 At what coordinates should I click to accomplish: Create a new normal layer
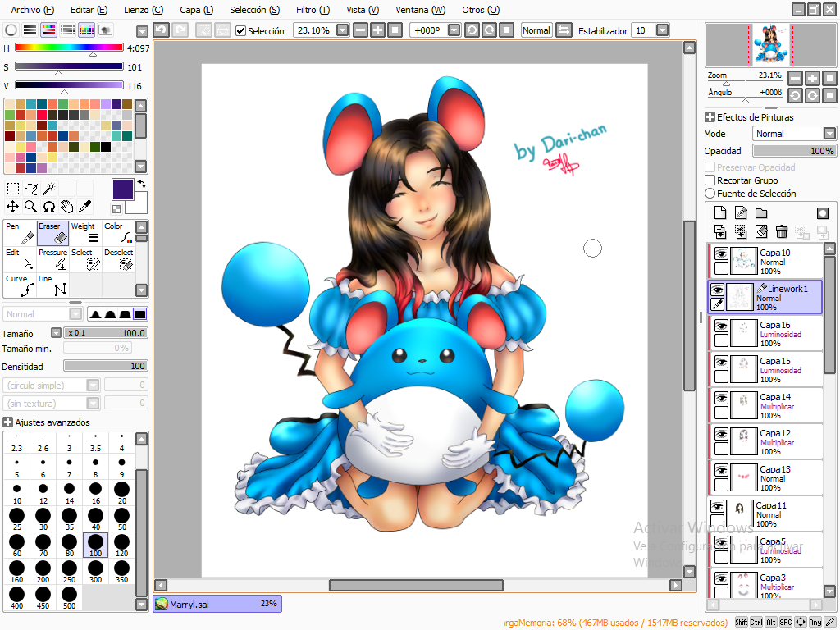720,213
